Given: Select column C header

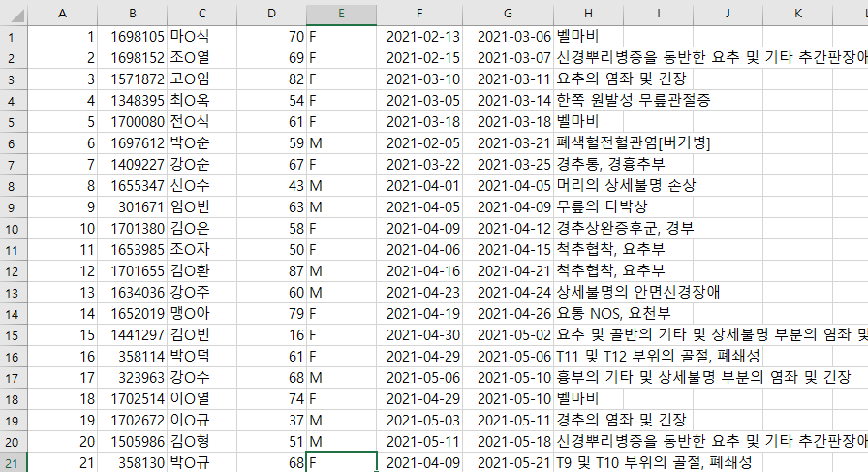Looking at the screenshot, I should pyautogui.click(x=201, y=14).
